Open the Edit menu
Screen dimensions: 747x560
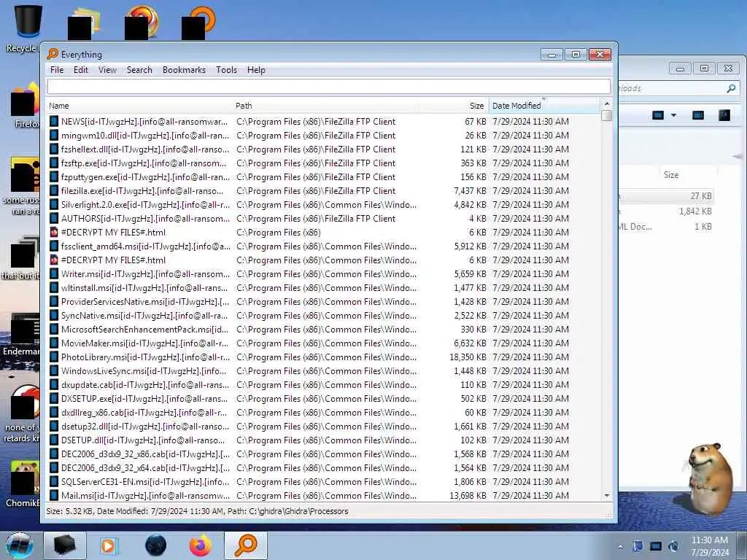pyautogui.click(x=80, y=70)
